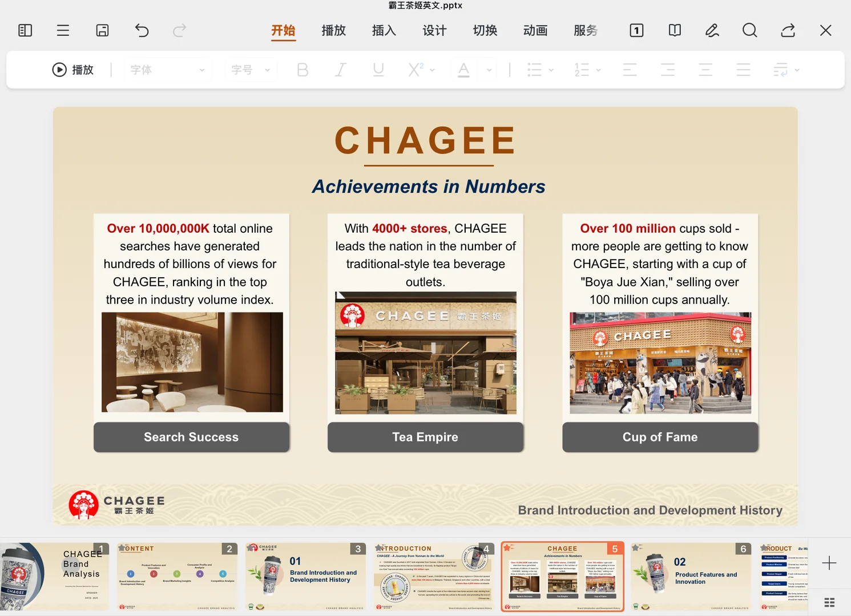Apply superscript formatting

click(x=416, y=70)
